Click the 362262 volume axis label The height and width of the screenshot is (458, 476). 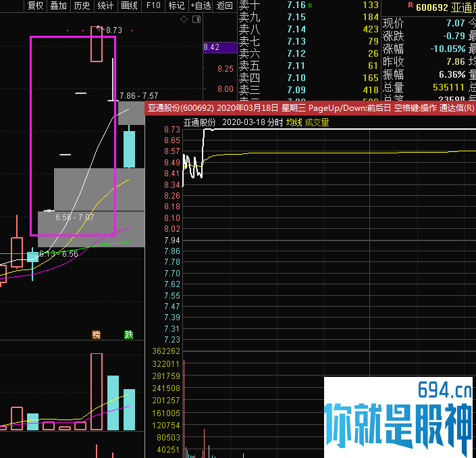pos(166,351)
